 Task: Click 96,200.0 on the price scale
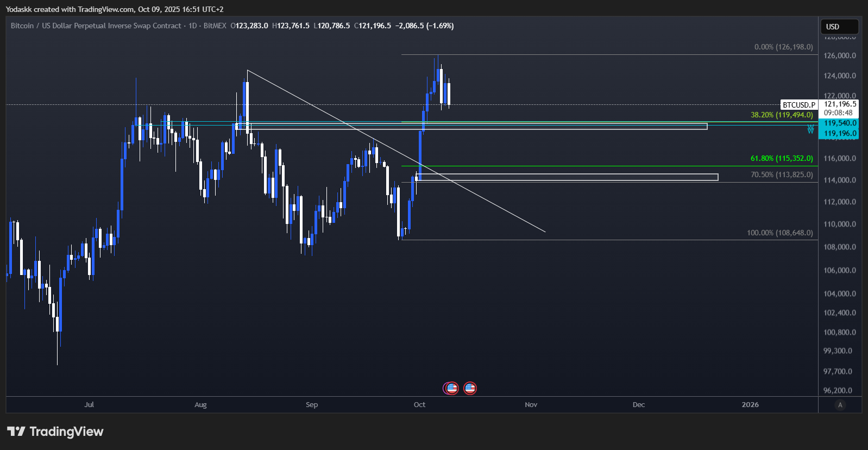(x=838, y=390)
